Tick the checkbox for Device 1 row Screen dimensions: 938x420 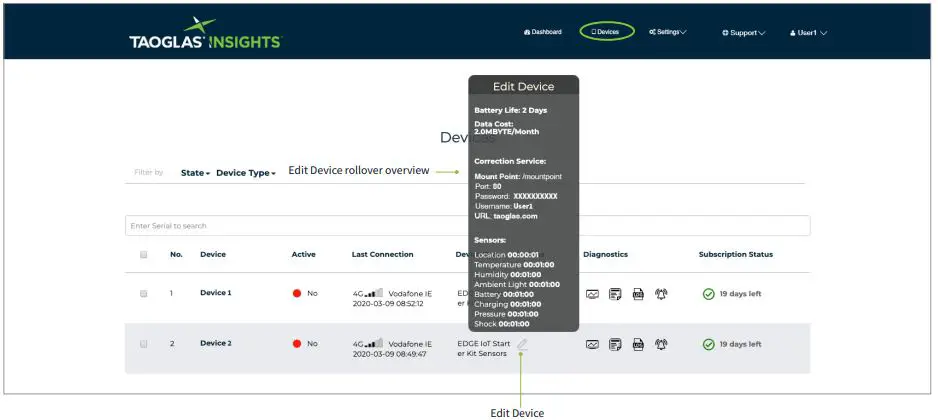[144, 294]
